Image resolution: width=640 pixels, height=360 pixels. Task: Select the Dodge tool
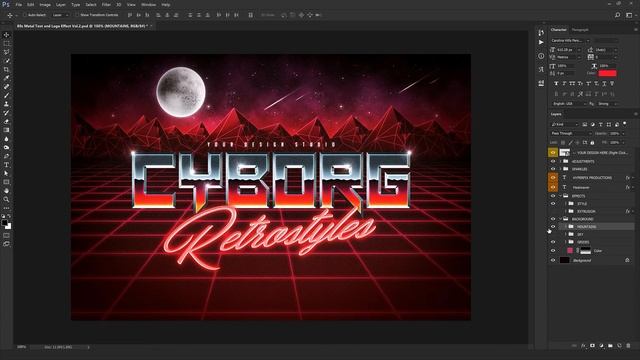point(6,147)
